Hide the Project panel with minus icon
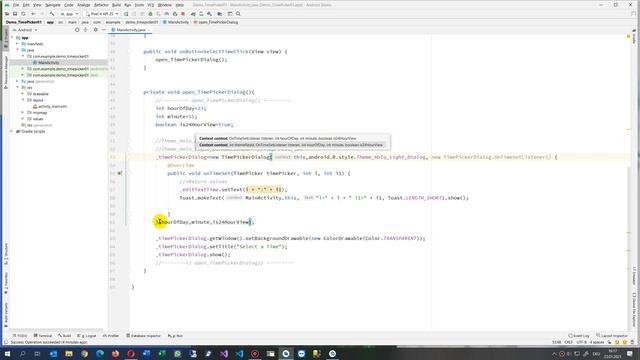This screenshot has width=640, height=360. coord(104,30)
